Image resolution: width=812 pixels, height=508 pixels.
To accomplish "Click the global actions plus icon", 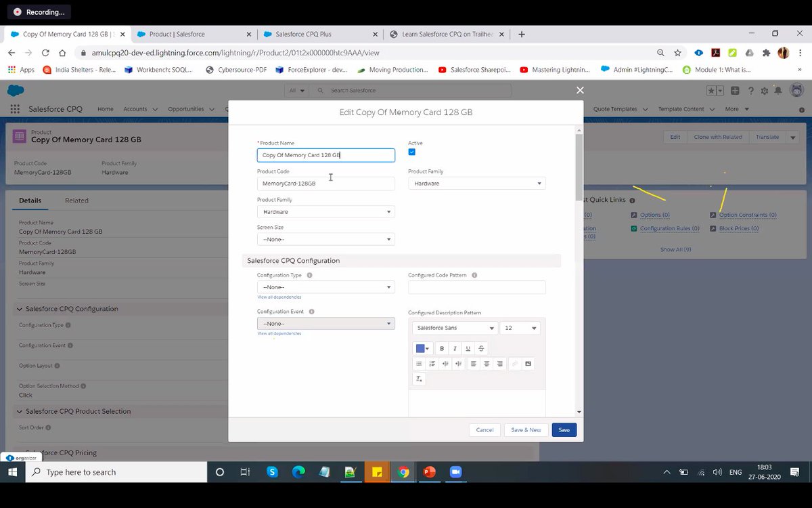I will coord(735,91).
